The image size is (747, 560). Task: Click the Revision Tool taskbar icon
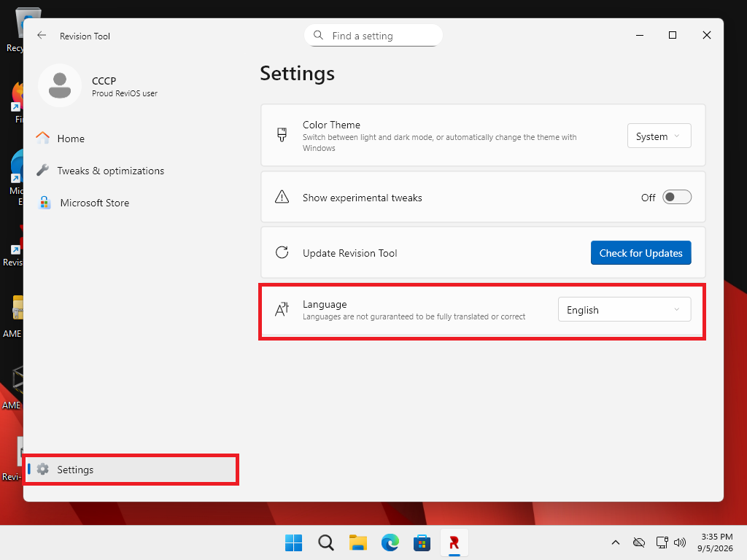454,542
